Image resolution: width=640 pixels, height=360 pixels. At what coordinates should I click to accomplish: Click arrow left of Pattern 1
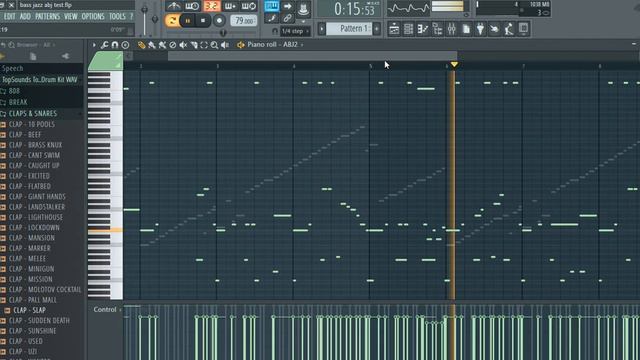tap(322, 29)
